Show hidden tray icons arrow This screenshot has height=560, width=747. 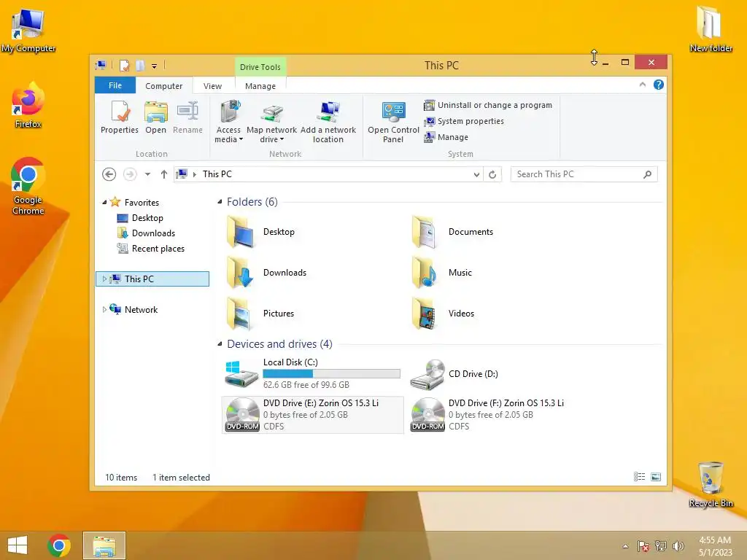point(625,546)
